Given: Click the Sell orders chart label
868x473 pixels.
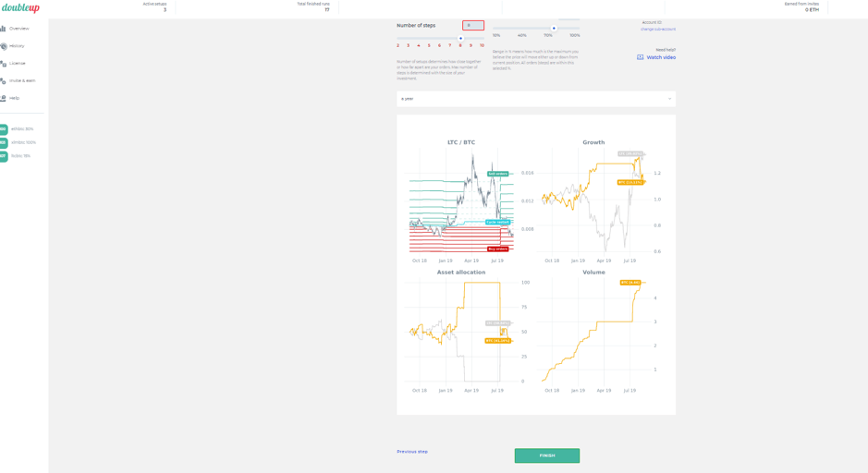Looking at the screenshot, I should 497,174.
